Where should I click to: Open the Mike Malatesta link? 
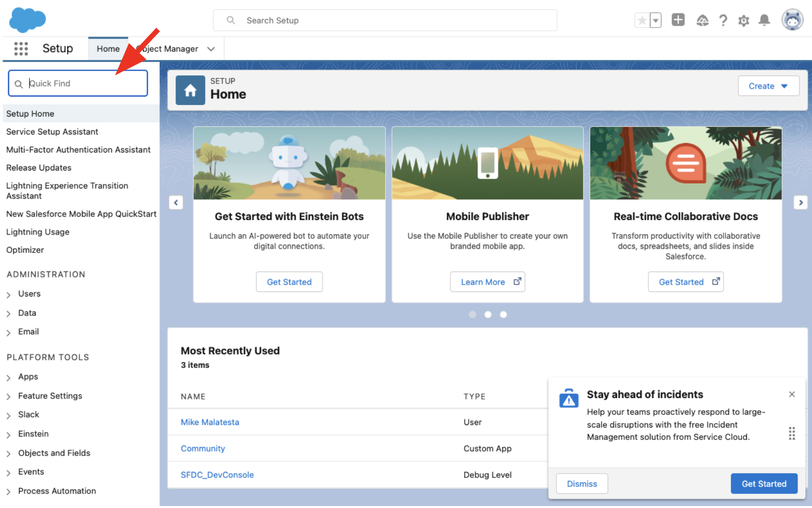coord(210,422)
